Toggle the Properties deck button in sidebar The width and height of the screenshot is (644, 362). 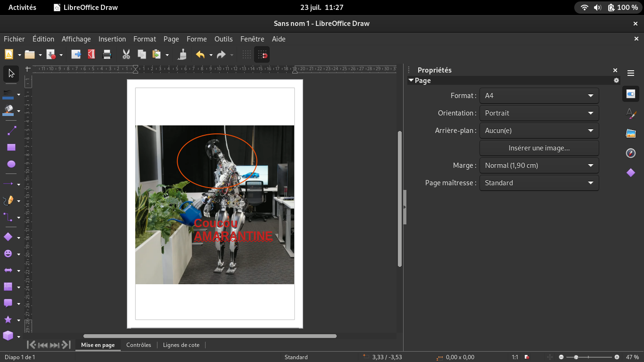pyautogui.click(x=631, y=93)
